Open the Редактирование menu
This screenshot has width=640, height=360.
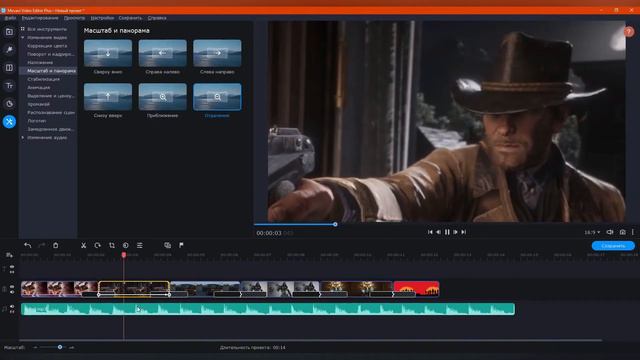tap(40, 18)
